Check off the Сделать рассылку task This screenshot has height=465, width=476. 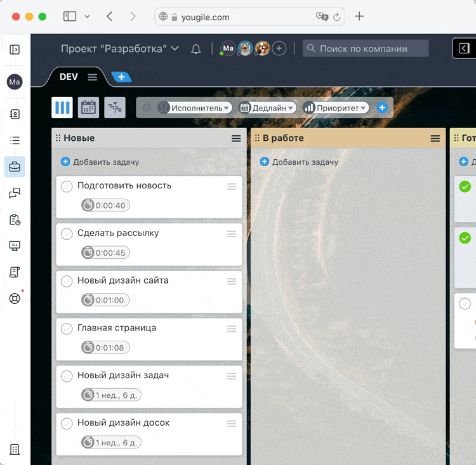coord(67,234)
